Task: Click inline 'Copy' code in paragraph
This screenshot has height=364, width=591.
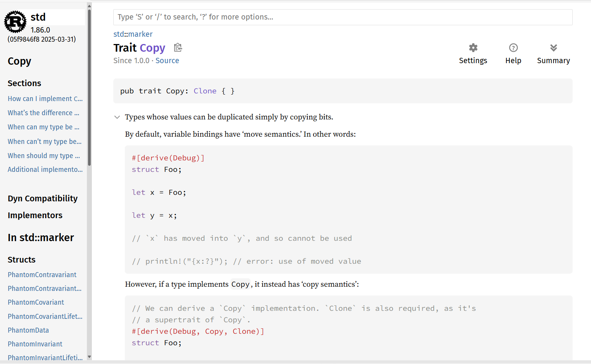Action: click(x=240, y=284)
